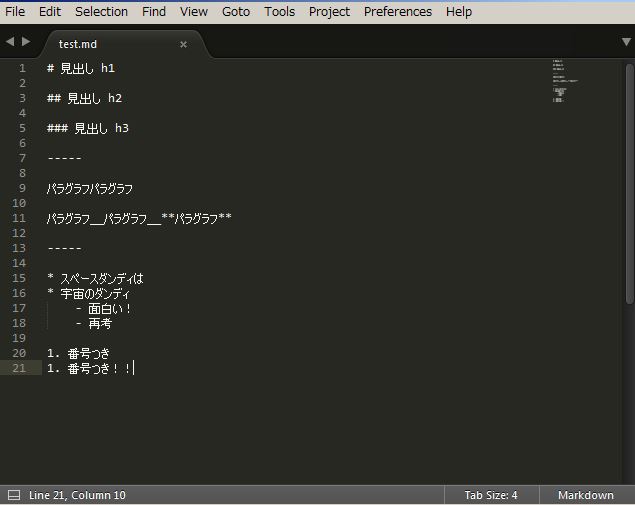Click the '* 宇宙のダンディ' list item
This screenshot has height=505, width=635.
tap(88, 293)
